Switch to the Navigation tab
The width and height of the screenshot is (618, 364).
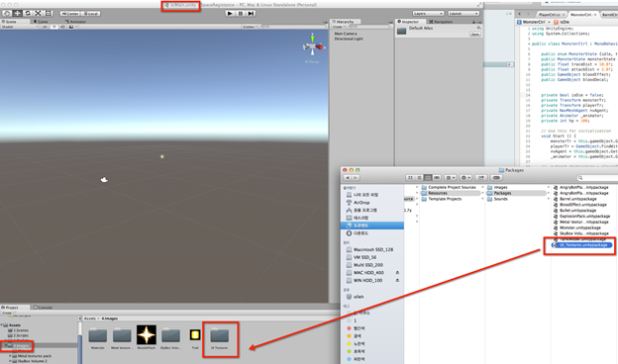[441, 22]
